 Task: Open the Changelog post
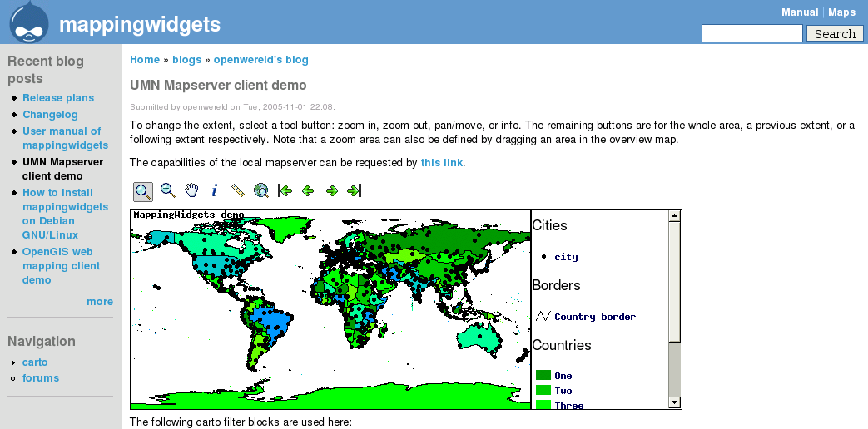click(x=50, y=115)
